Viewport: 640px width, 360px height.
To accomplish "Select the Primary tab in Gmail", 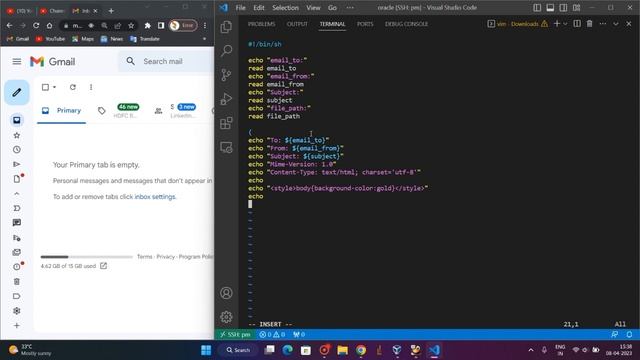I will (62, 111).
